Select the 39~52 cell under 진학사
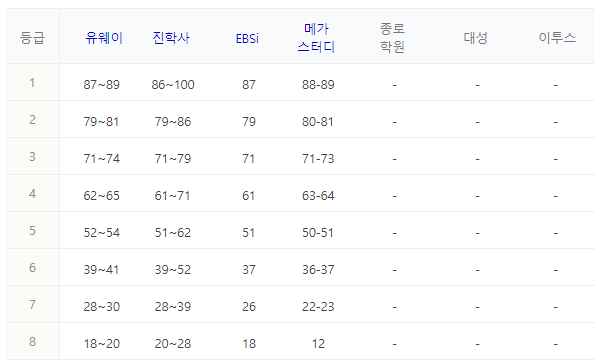 [x=173, y=270]
